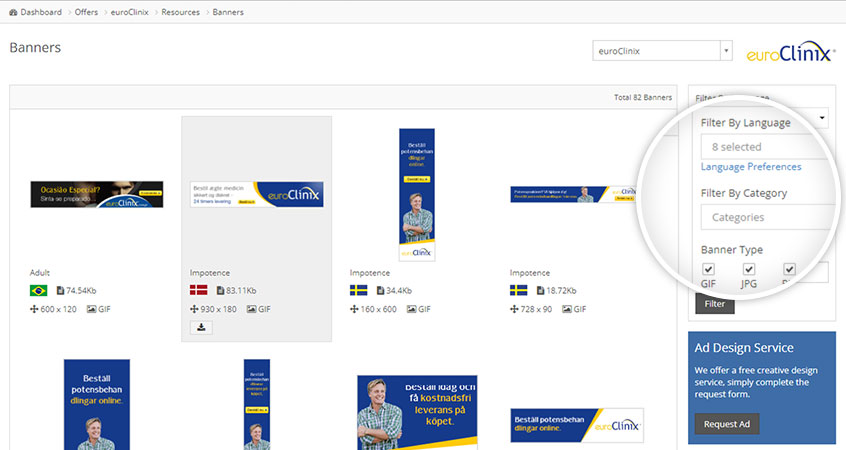Image resolution: width=846 pixels, height=450 pixels.
Task: Toggle the JPG banner type checkbox
Action: pyautogui.click(x=749, y=269)
